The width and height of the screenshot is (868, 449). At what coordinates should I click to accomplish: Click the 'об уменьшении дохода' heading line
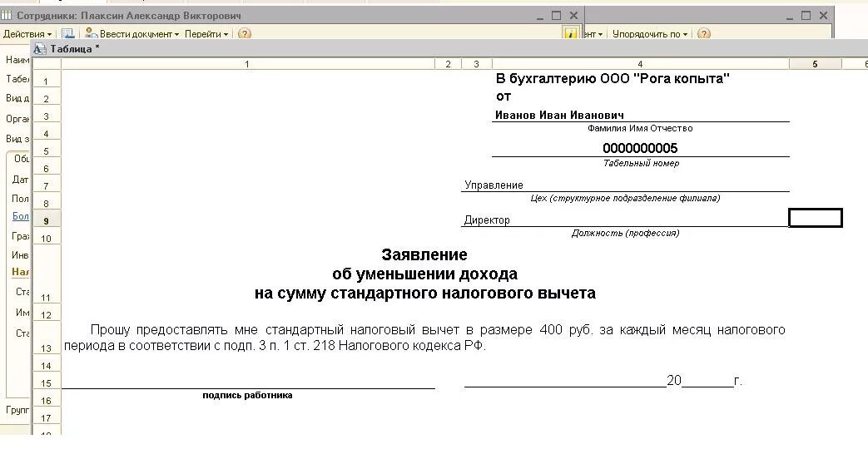click(424, 274)
